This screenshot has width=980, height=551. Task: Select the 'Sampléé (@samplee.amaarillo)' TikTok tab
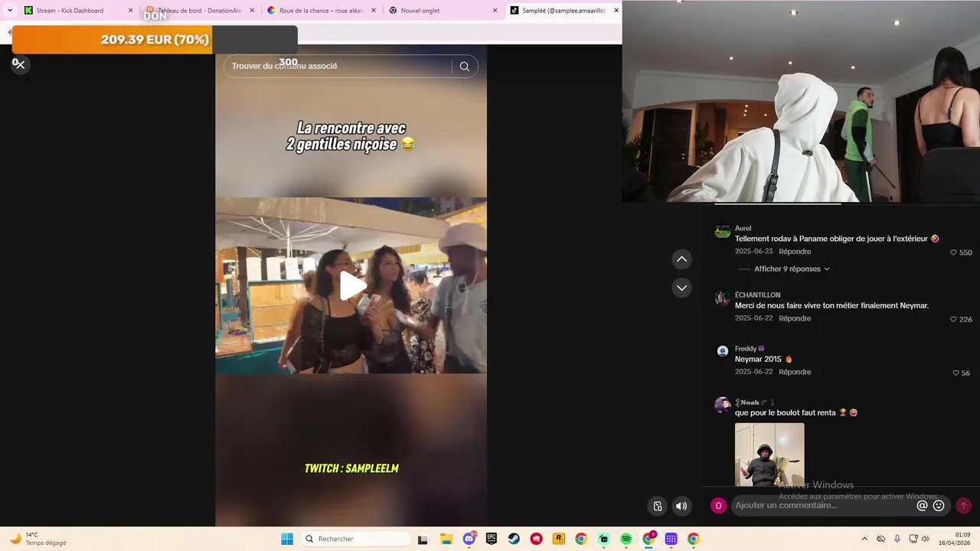point(557,11)
